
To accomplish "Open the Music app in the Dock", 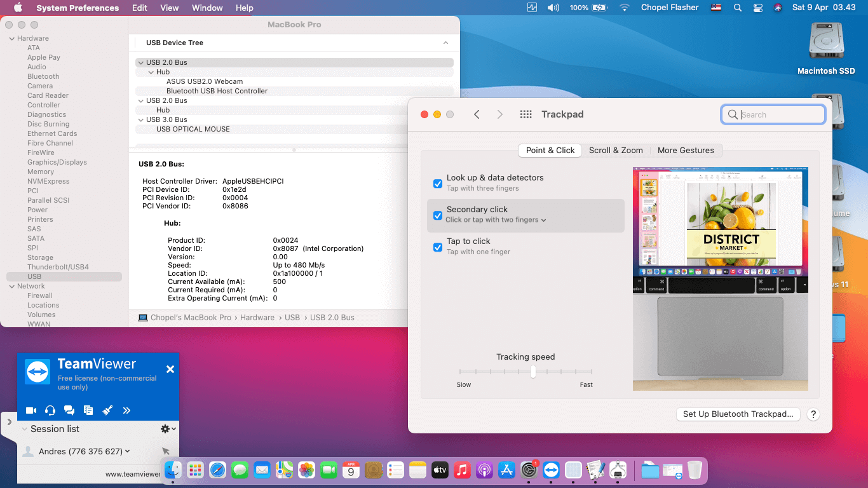I will click(462, 470).
